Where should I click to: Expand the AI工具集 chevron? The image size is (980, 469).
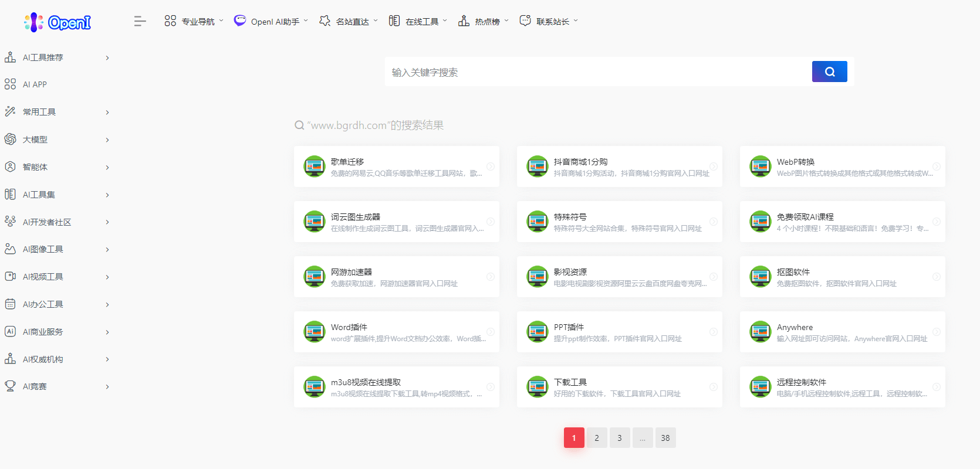(x=107, y=195)
